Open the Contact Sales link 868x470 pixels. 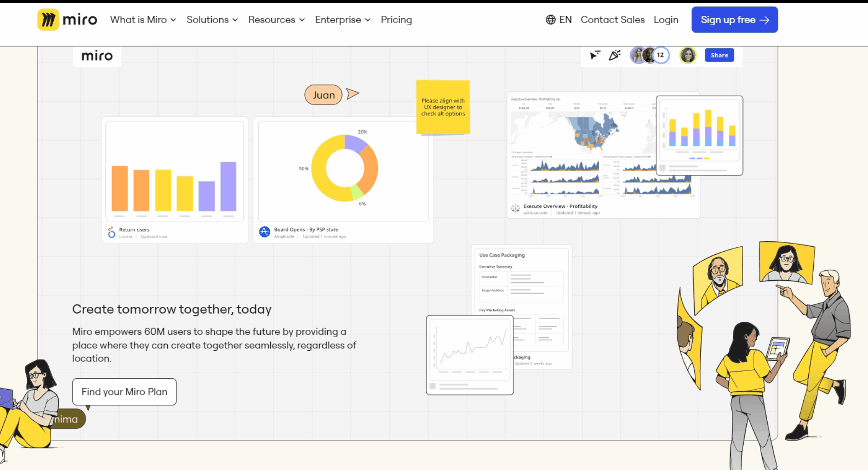pos(613,20)
